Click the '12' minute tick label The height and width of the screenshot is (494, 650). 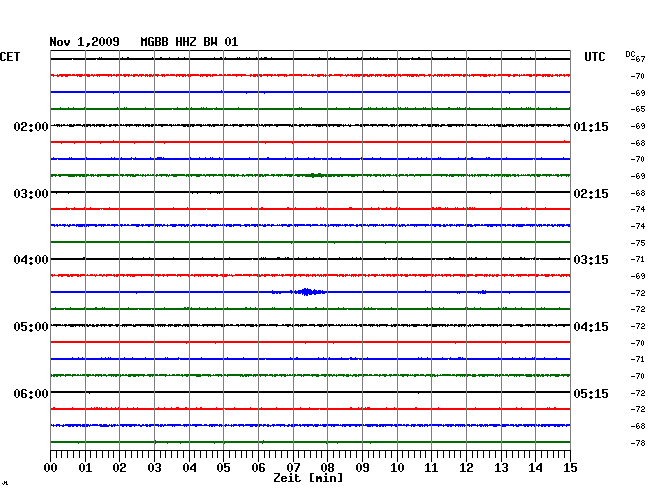[x=466, y=468]
